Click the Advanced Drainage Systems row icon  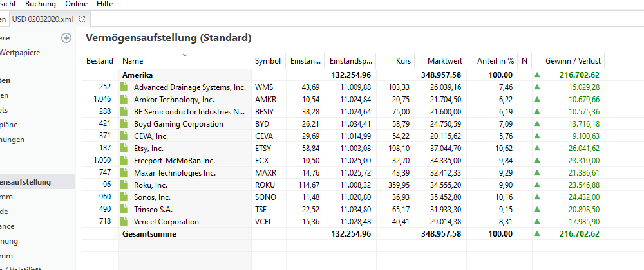tap(126, 87)
